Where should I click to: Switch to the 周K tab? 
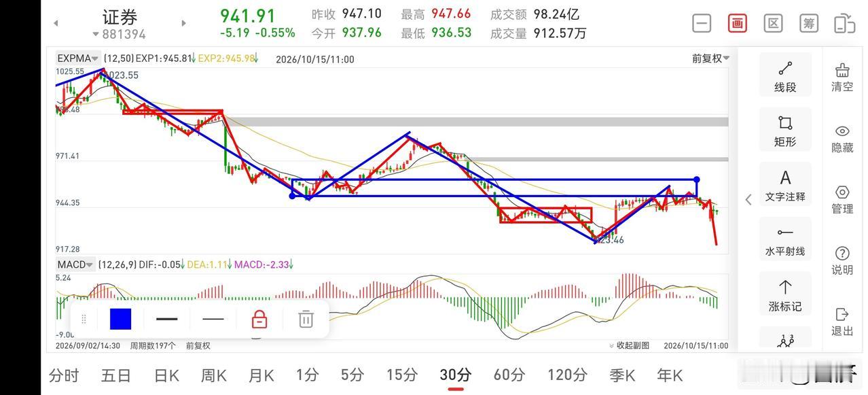click(x=214, y=375)
